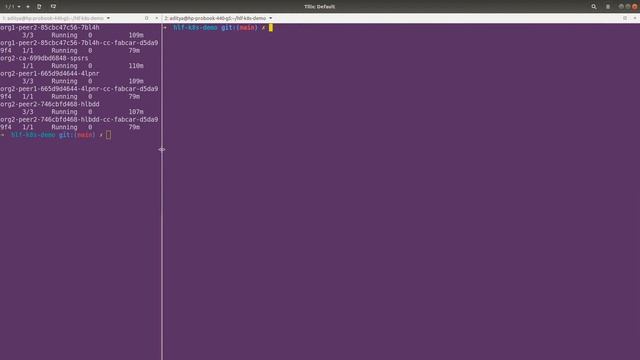Screen dimensions: 640x360
Task: Click pod name org2-peer2-746cbfd468-hlbdd
Action: tap(50, 104)
